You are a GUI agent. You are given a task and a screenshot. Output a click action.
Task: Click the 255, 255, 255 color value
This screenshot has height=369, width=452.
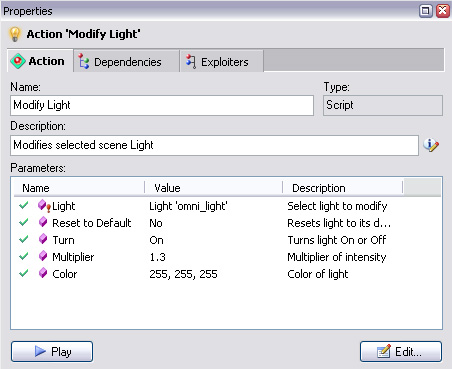click(x=183, y=274)
